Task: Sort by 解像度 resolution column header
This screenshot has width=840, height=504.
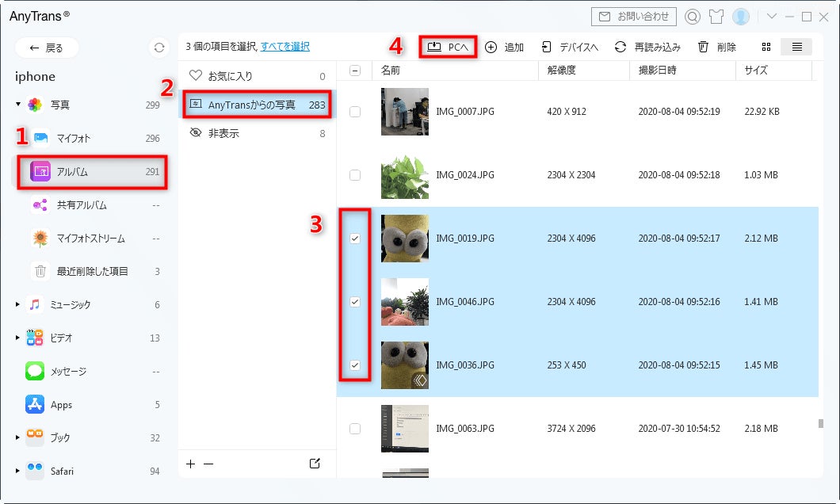Action: pyautogui.click(x=583, y=71)
